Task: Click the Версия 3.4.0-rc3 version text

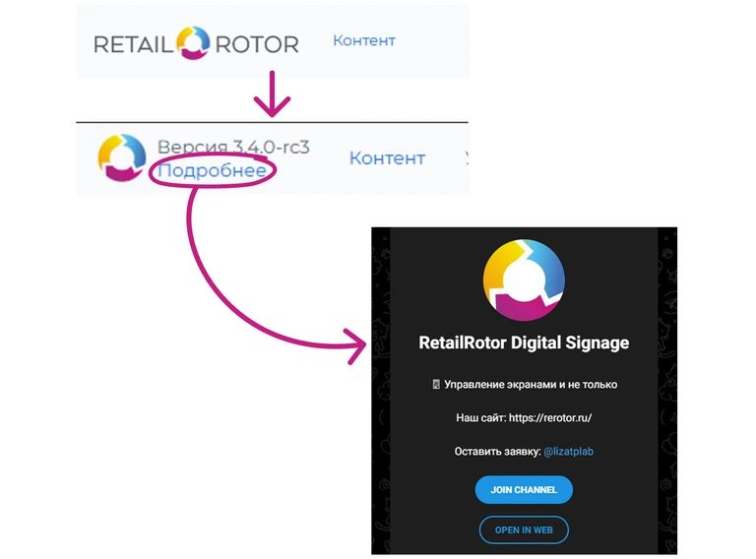Action: click(233, 147)
